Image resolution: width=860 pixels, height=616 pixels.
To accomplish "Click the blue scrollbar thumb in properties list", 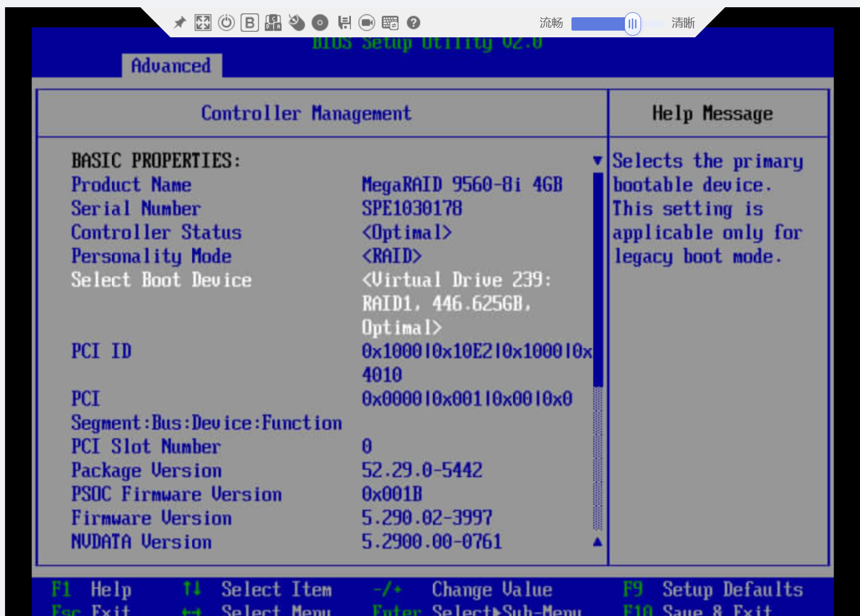I will click(x=598, y=280).
